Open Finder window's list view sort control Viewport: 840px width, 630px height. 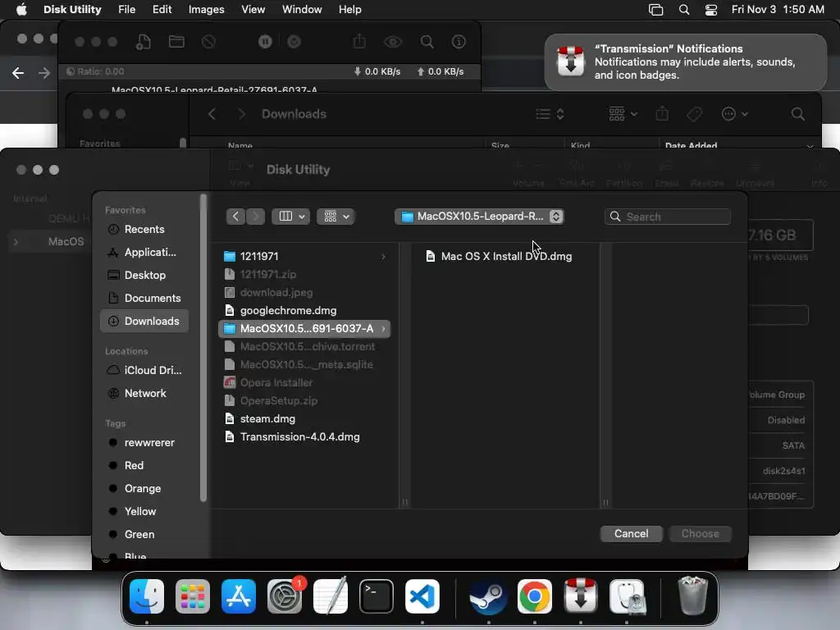(550, 114)
